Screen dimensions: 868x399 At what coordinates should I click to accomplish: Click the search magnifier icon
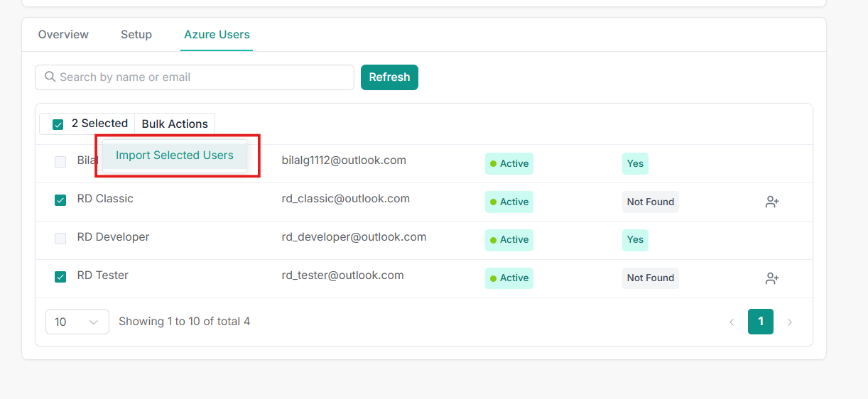[x=50, y=77]
